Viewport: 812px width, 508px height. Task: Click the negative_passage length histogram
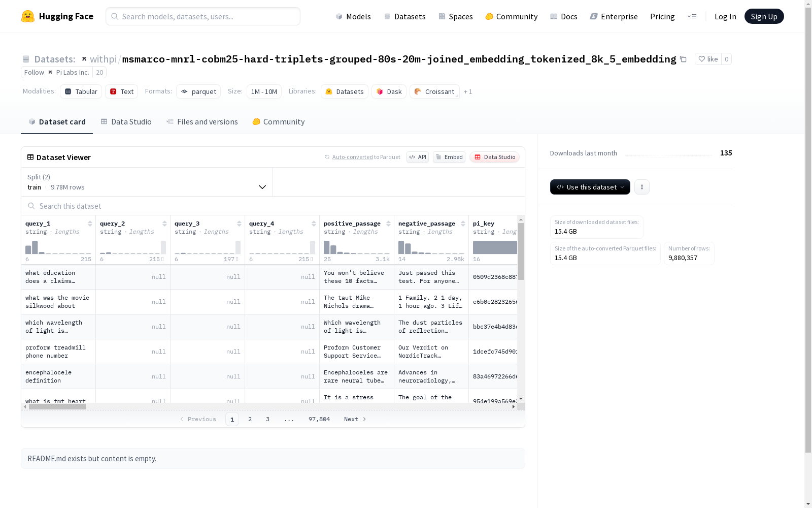point(431,247)
